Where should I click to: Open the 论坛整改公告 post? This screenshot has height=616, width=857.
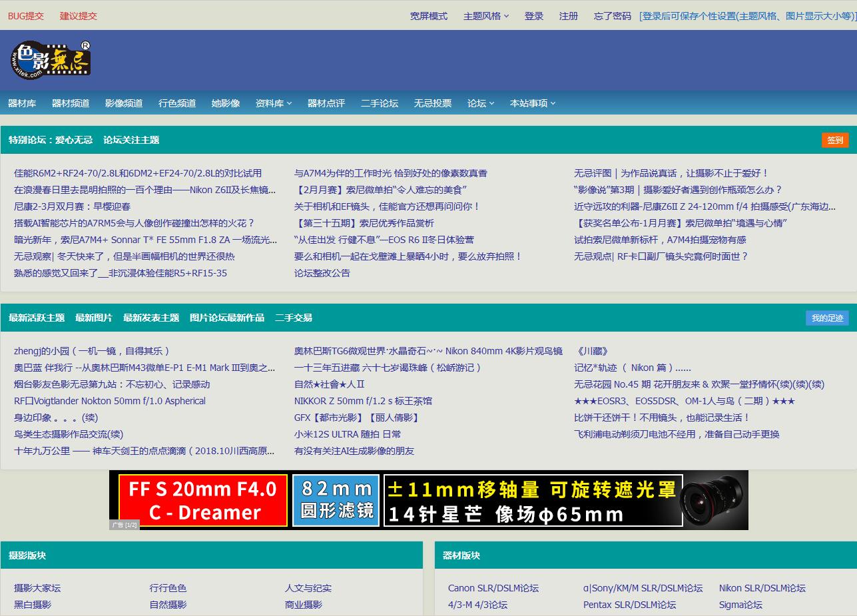click(322, 273)
